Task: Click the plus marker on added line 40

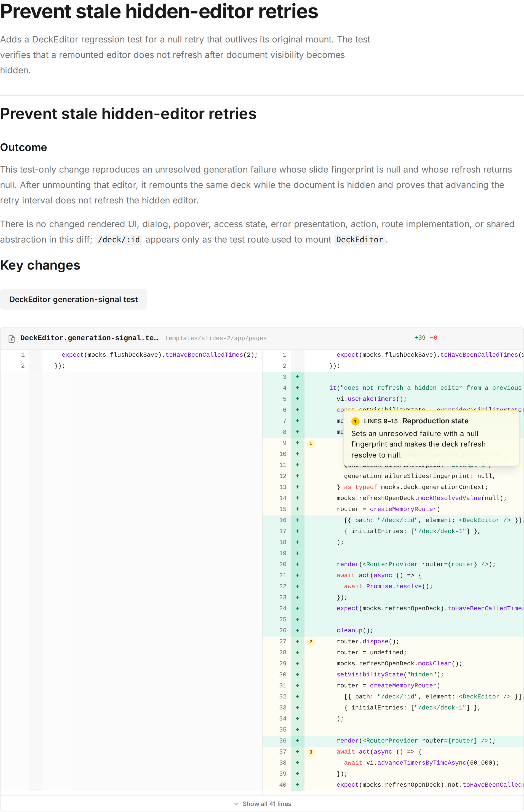Action: click(297, 784)
